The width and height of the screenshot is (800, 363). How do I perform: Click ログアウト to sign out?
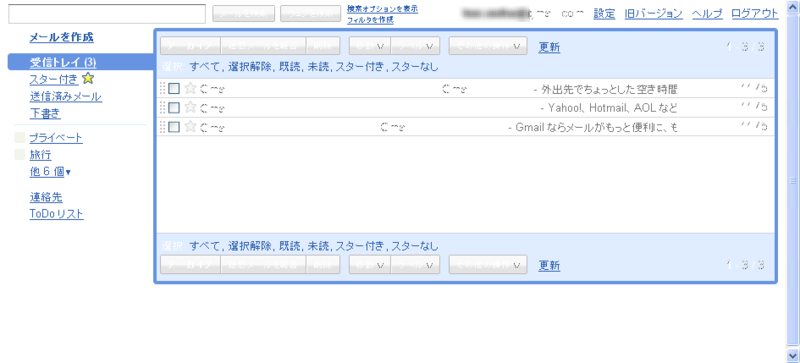755,14
